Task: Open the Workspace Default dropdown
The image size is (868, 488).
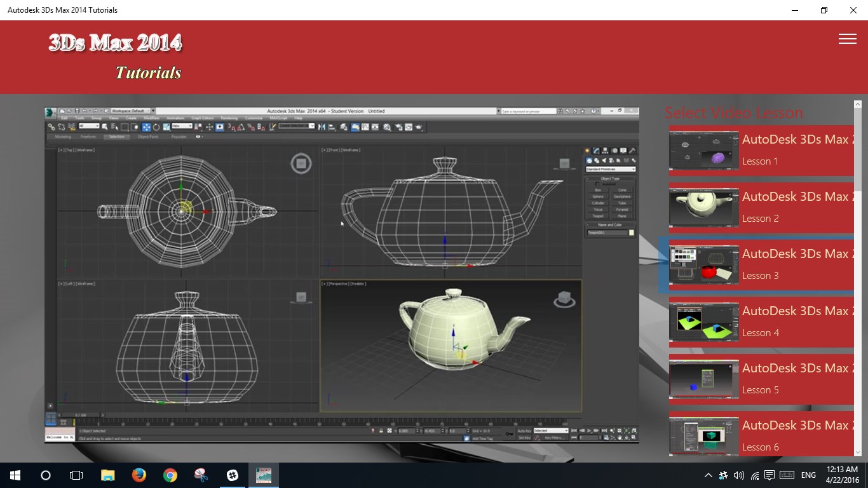Action: [x=131, y=111]
